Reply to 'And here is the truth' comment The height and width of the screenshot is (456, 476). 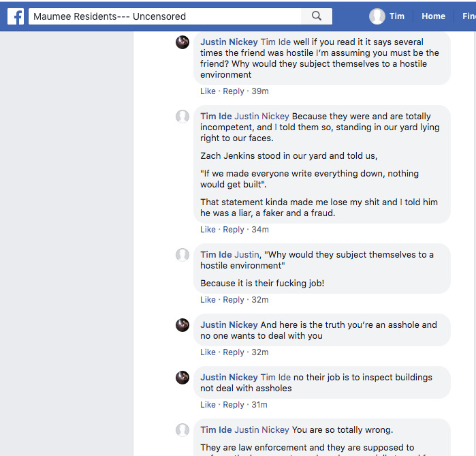point(234,352)
